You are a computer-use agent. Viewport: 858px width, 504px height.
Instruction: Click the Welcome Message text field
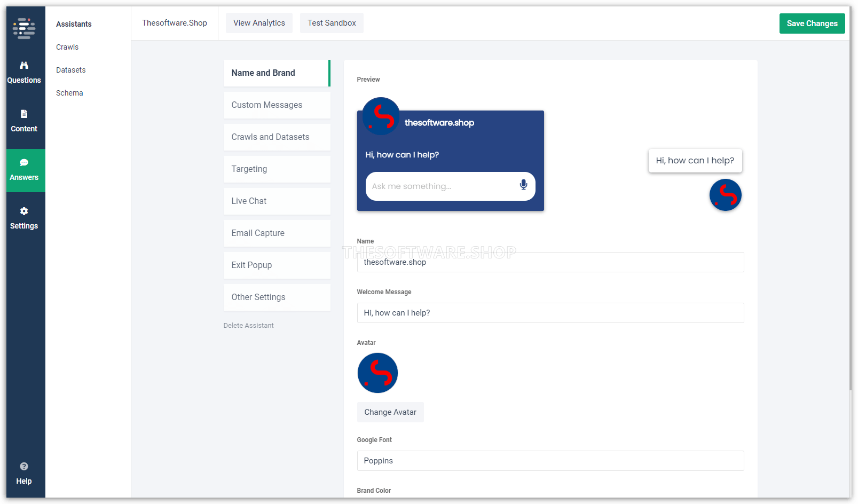coord(550,313)
